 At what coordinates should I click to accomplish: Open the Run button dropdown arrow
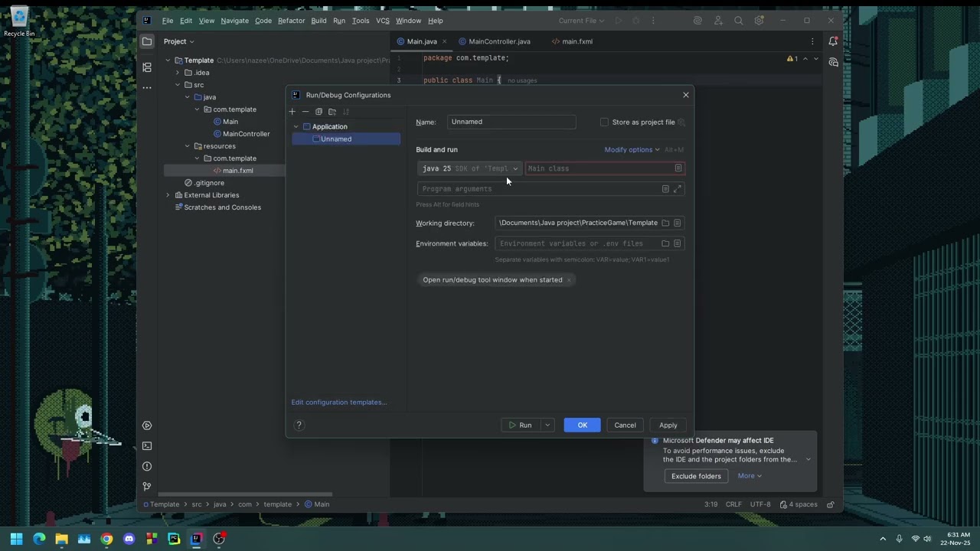pos(547,425)
